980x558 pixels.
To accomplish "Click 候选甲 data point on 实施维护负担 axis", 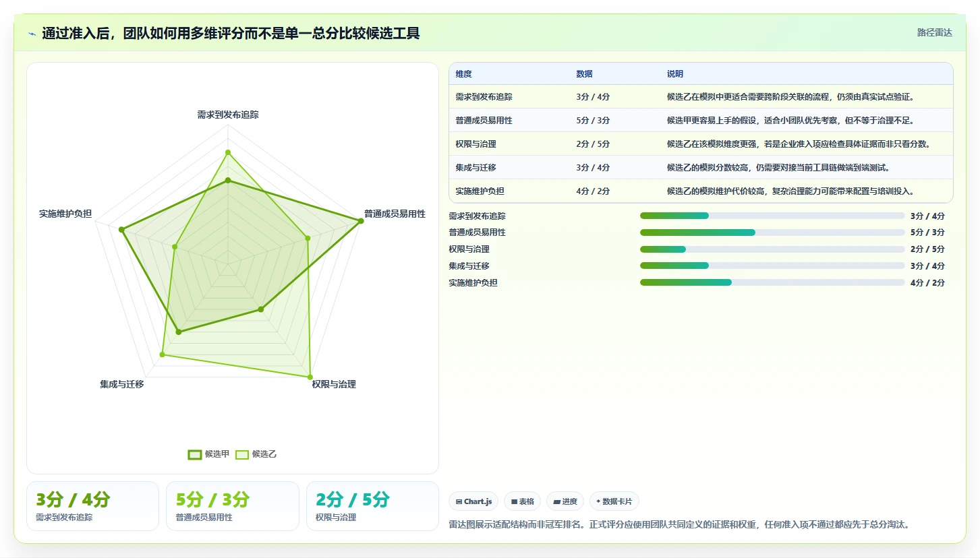I will 121,230.
